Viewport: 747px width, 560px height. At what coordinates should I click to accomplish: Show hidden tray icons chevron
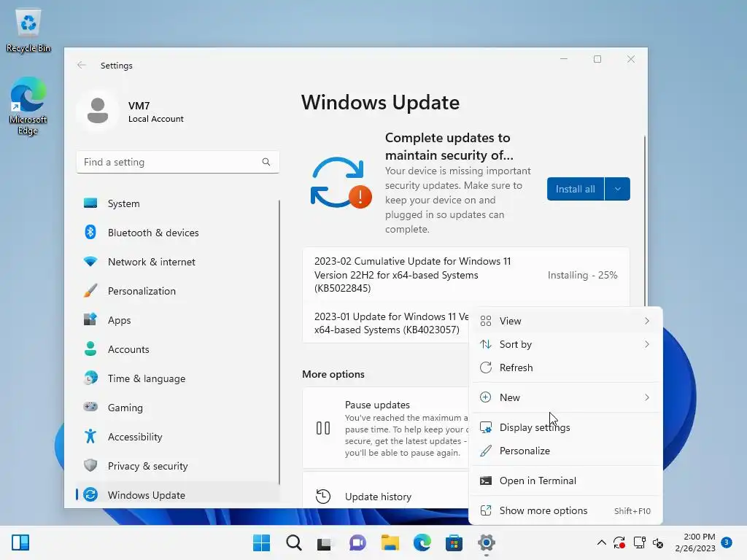(x=602, y=542)
